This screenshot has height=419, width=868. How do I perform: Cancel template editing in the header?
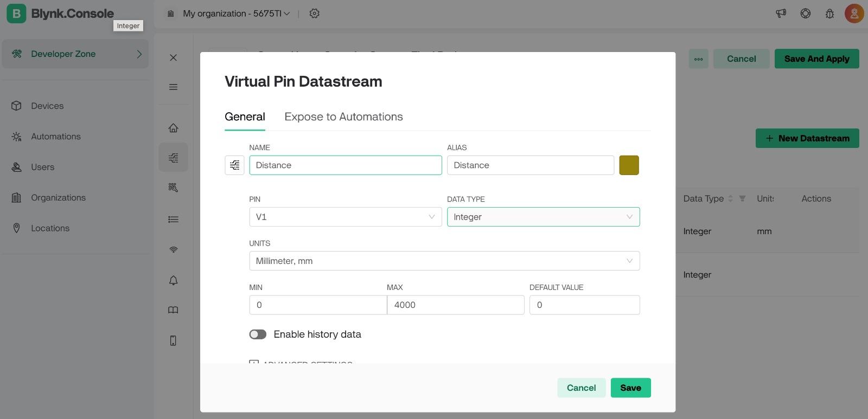741,59
